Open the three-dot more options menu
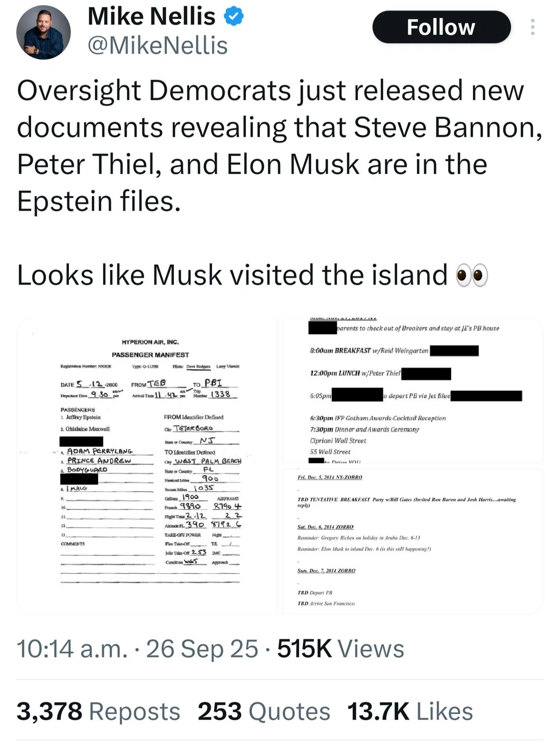The image size is (560, 752). (x=533, y=27)
